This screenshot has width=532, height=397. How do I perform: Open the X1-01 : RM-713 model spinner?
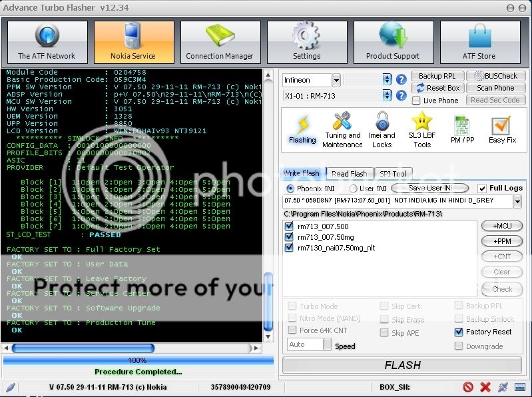[387, 95]
